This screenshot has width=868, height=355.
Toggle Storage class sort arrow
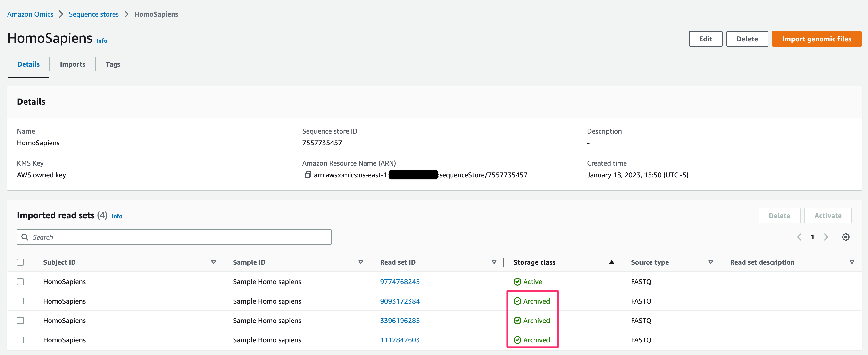click(x=612, y=262)
